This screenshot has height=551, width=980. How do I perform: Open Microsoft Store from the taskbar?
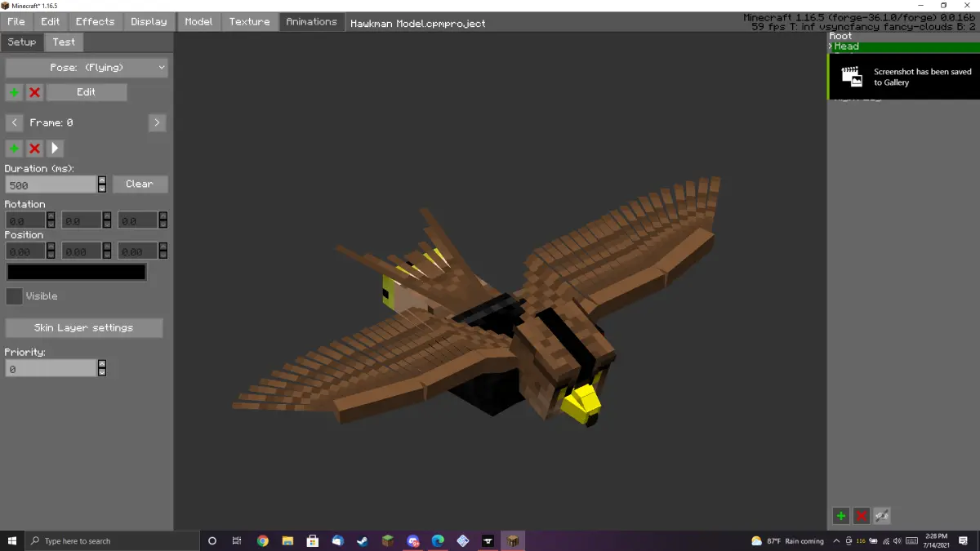(312, 541)
